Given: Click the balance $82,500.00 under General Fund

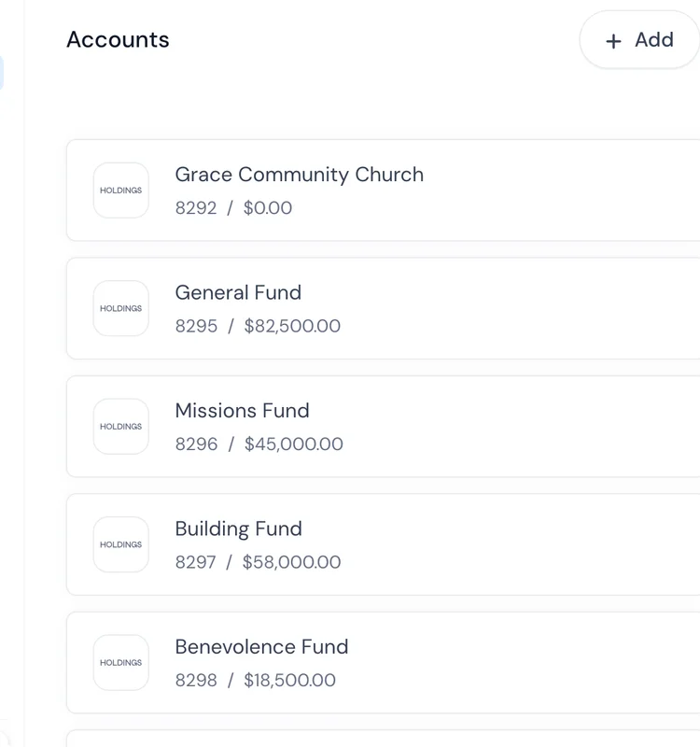Looking at the screenshot, I should [293, 326].
